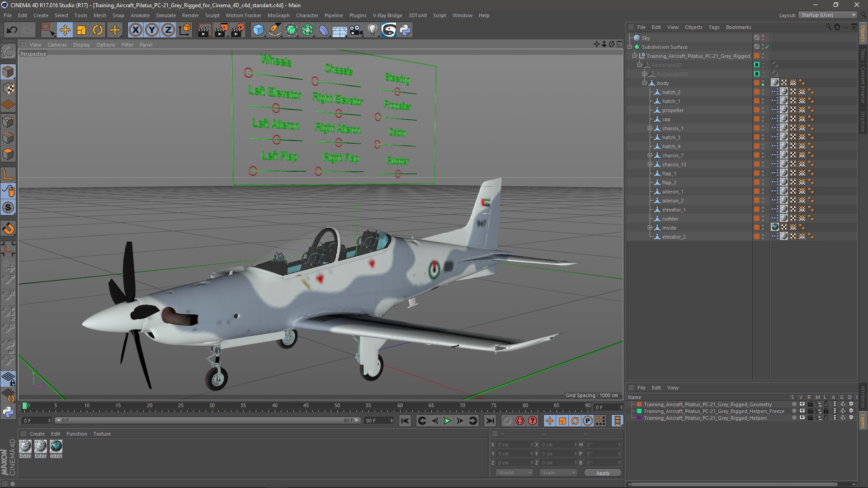Open Object Manager Bookmarks menu

(x=738, y=27)
